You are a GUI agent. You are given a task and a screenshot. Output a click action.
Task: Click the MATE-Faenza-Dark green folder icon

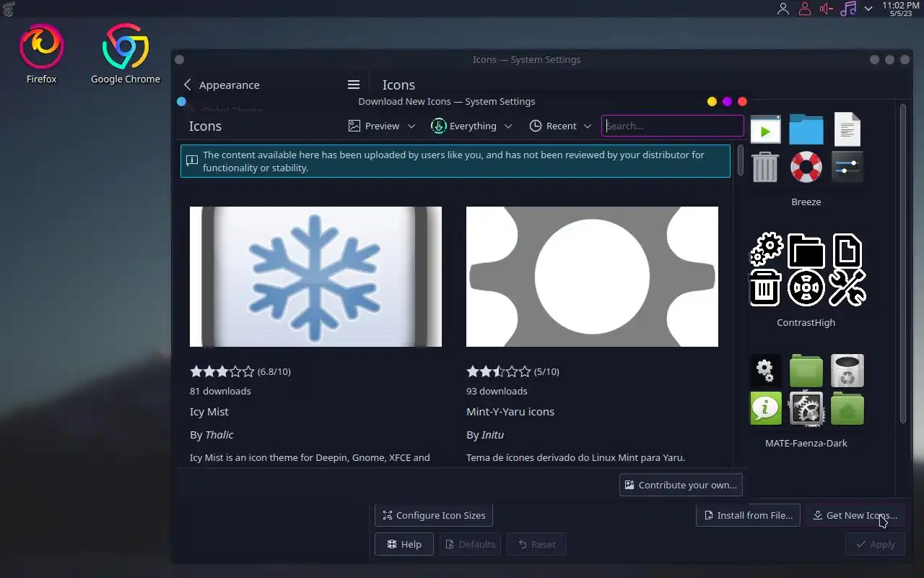tap(806, 371)
